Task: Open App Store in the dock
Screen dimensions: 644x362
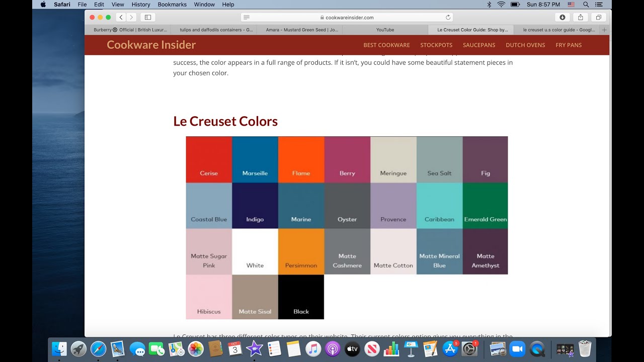Action: pyautogui.click(x=450, y=348)
